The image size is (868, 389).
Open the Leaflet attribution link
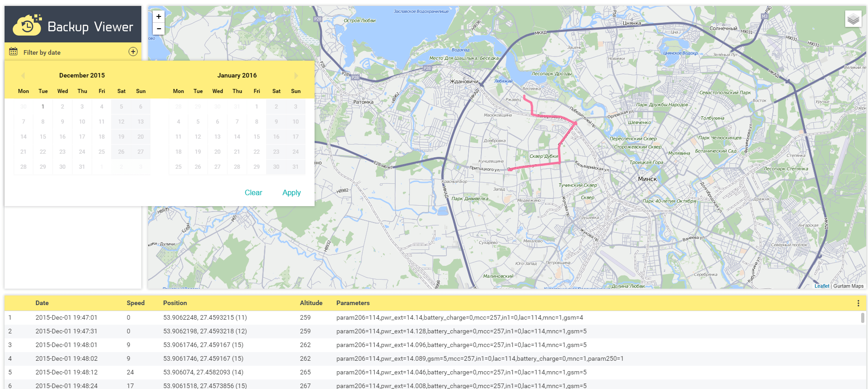pyautogui.click(x=821, y=286)
